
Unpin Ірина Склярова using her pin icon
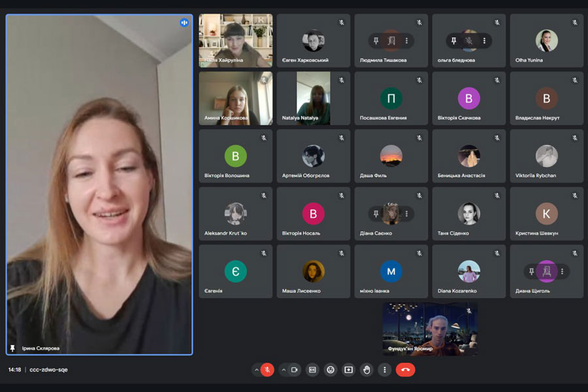pyautogui.click(x=12, y=348)
